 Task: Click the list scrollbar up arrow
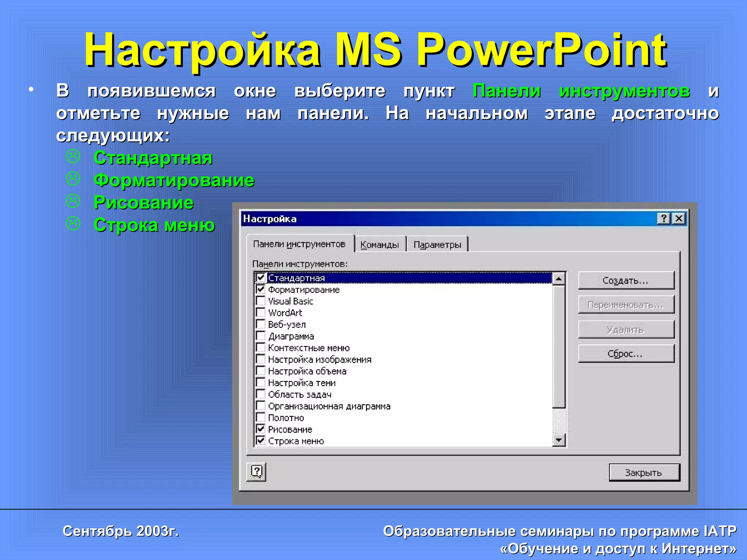pyautogui.click(x=559, y=279)
